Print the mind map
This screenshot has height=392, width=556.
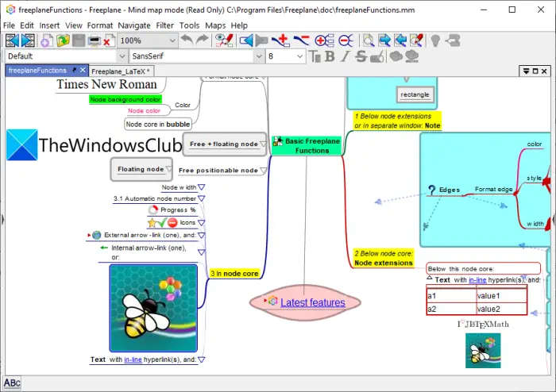(95, 40)
